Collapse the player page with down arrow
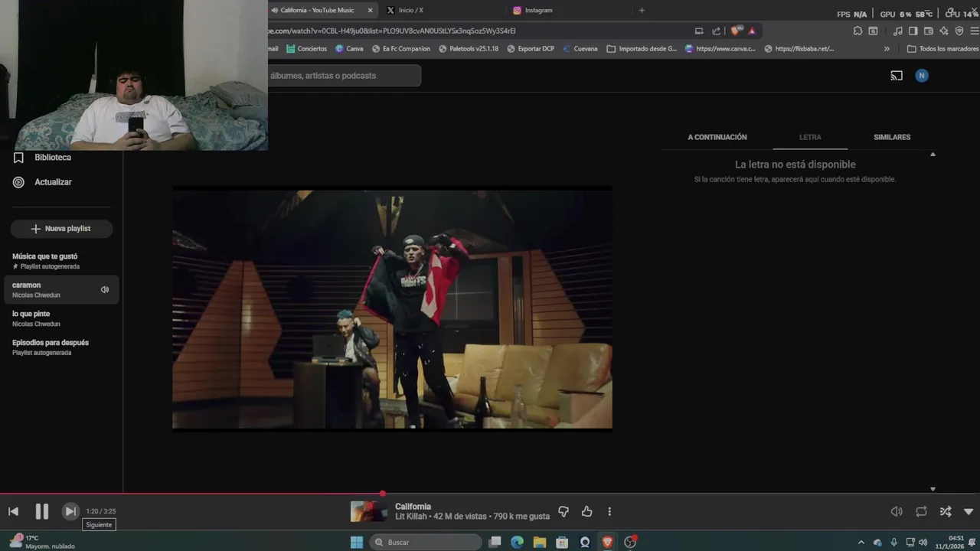The height and width of the screenshot is (551, 980). (x=969, y=511)
